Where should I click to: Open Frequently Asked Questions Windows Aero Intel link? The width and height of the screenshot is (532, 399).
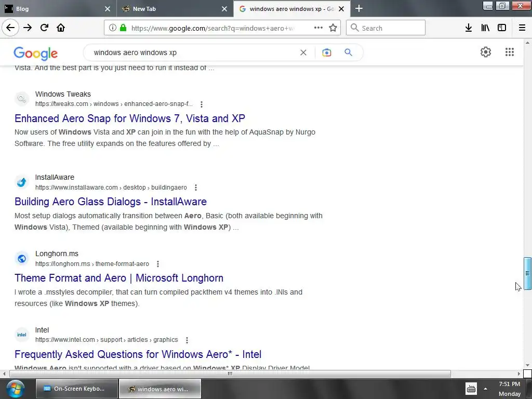pyautogui.click(x=138, y=354)
